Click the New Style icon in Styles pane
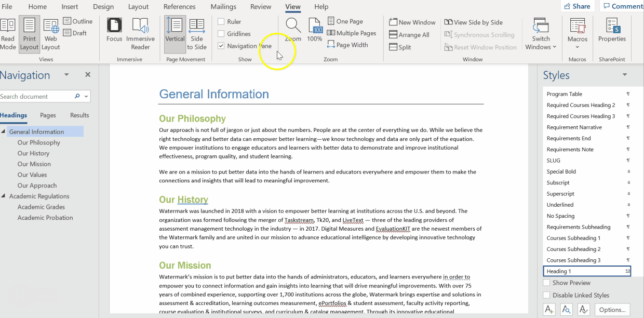Screen dimensions: 644x318 click(x=549, y=310)
